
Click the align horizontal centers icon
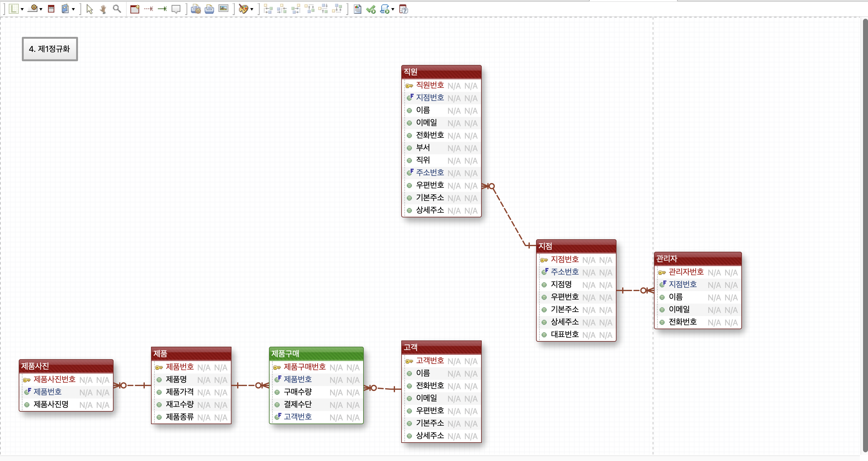pos(282,9)
